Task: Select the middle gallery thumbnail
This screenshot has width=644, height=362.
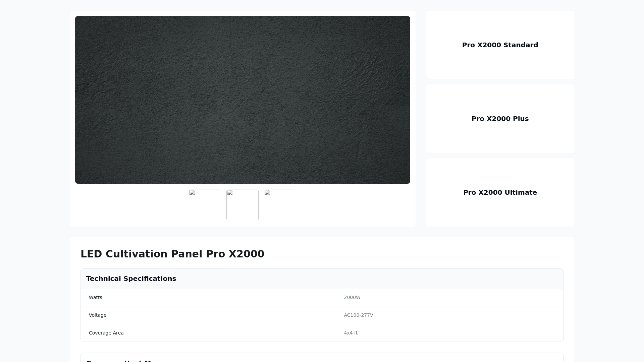Action: pos(243,205)
